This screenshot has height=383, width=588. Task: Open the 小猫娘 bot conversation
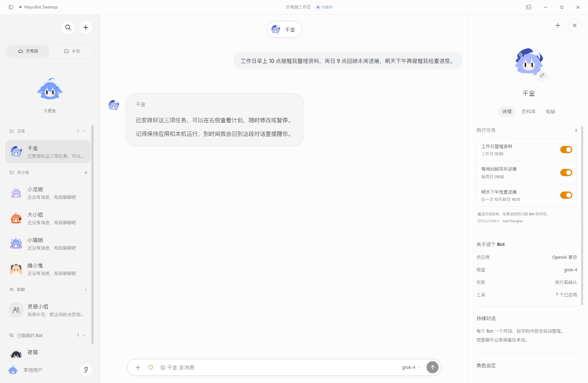[x=48, y=244]
